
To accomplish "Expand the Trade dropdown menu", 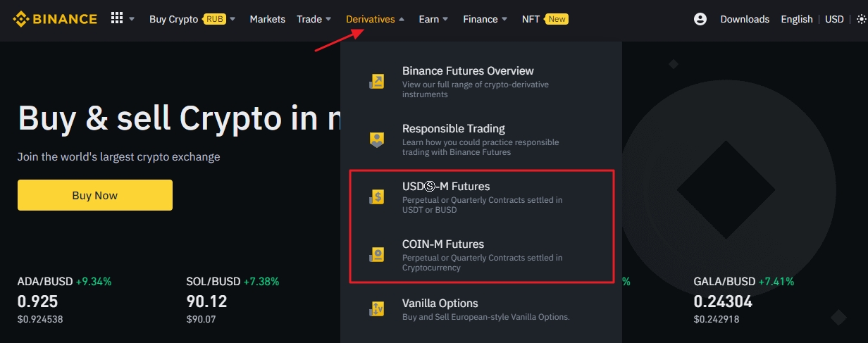I will (314, 19).
